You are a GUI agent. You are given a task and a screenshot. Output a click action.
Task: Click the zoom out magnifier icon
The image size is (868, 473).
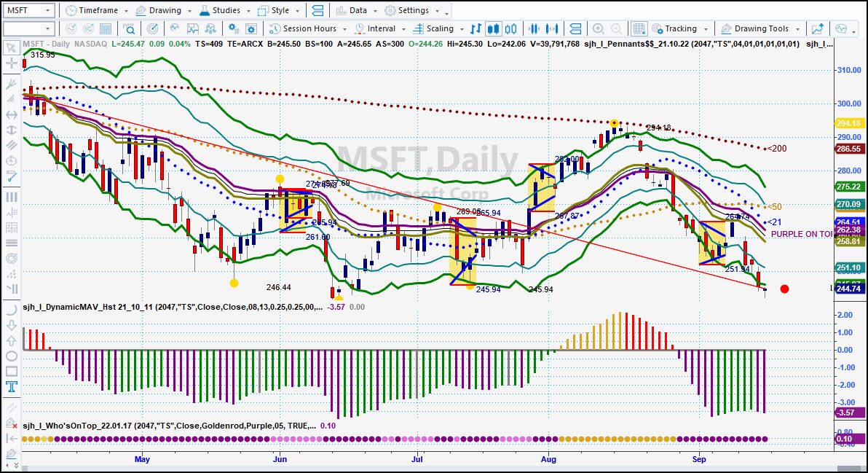tap(616, 29)
